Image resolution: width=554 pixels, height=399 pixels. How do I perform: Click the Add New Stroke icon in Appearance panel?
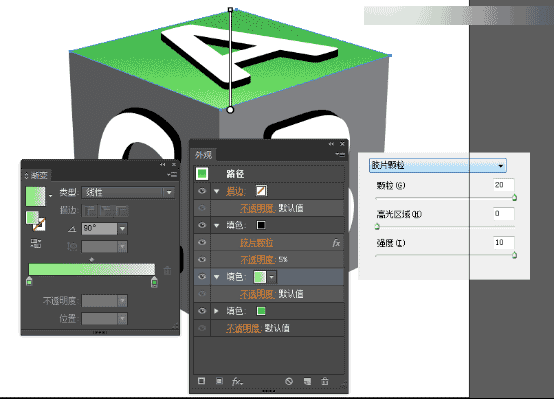point(201,381)
